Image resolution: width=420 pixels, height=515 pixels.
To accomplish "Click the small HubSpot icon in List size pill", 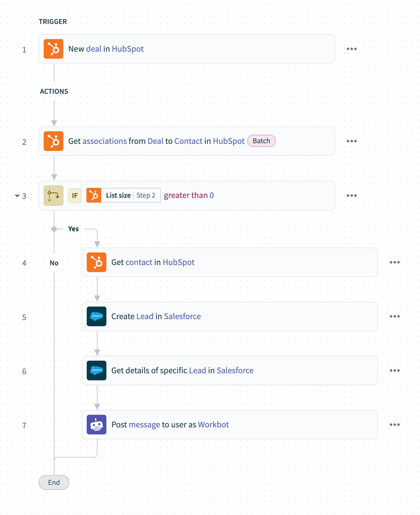I will pos(94,195).
